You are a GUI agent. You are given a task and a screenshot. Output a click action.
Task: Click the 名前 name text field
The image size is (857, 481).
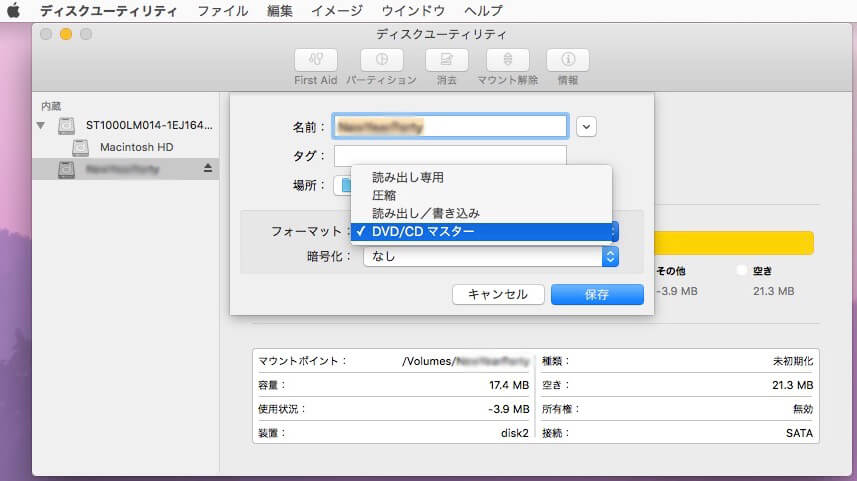pos(450,126)
